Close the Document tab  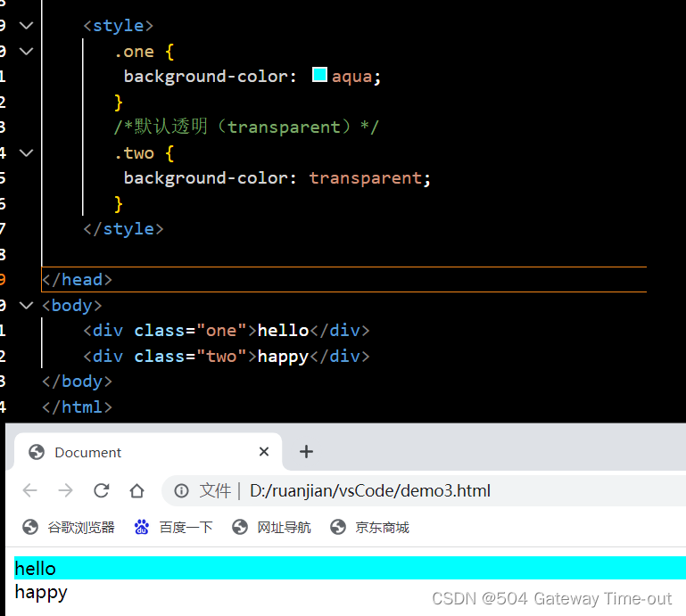point(264,452)
